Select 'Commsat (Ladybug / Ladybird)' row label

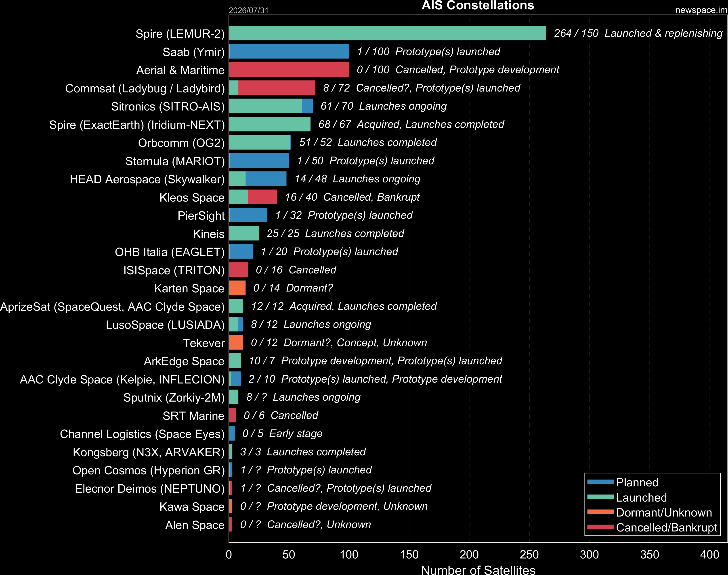145,88
